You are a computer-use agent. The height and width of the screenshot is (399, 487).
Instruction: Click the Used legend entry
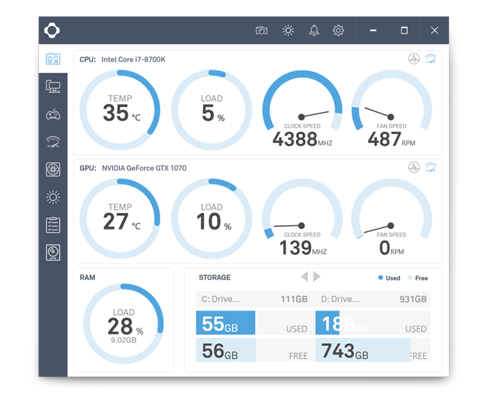pos(389,278)
